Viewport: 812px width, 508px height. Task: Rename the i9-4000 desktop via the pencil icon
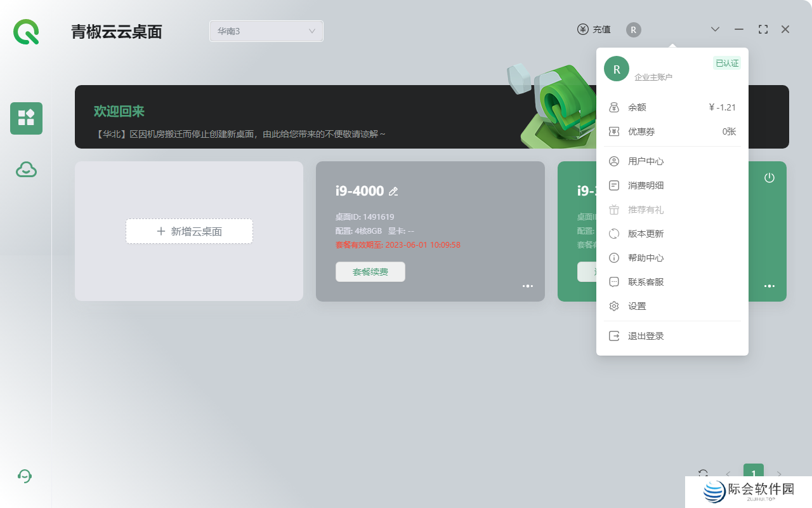click(394, 190)
